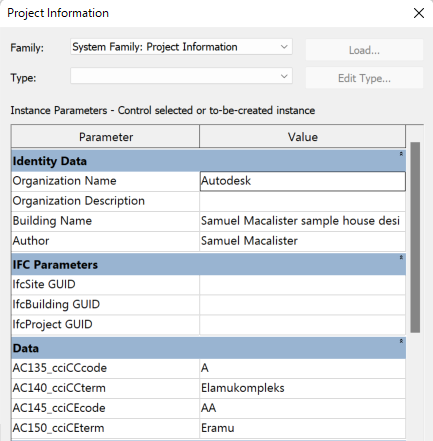The width and height of the screenshot is (433, 441).
Task: Select the Building Name value cell
Action: coord(303,221)
